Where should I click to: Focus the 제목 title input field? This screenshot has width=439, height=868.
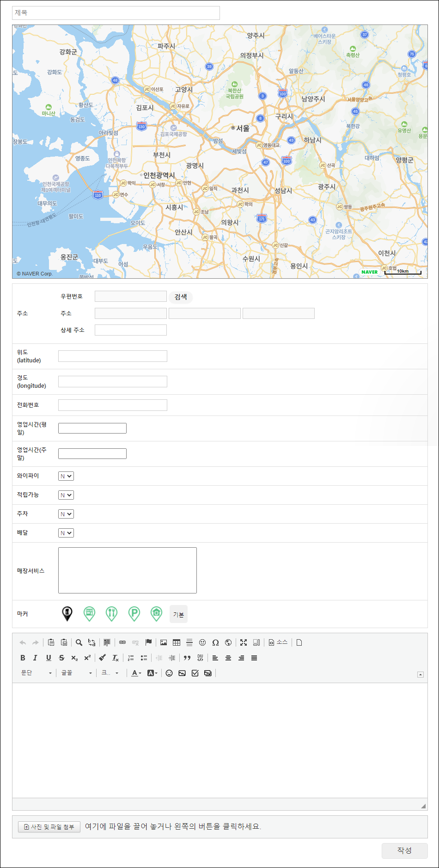click(x=116, y=13)
